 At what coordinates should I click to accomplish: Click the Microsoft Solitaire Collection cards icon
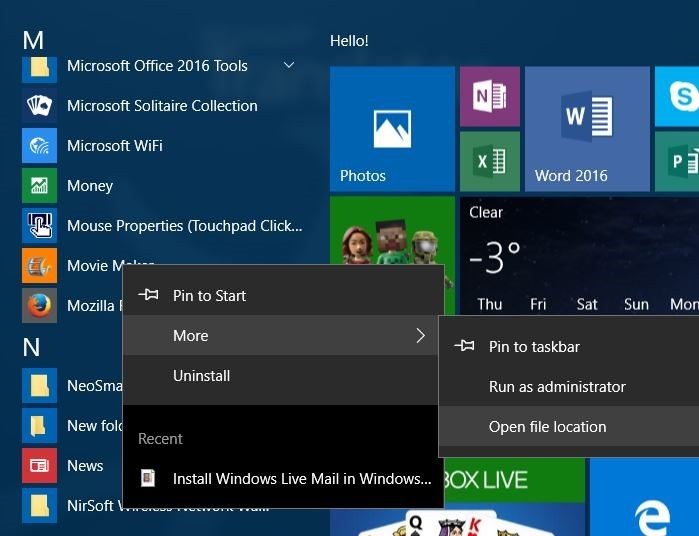39,106
